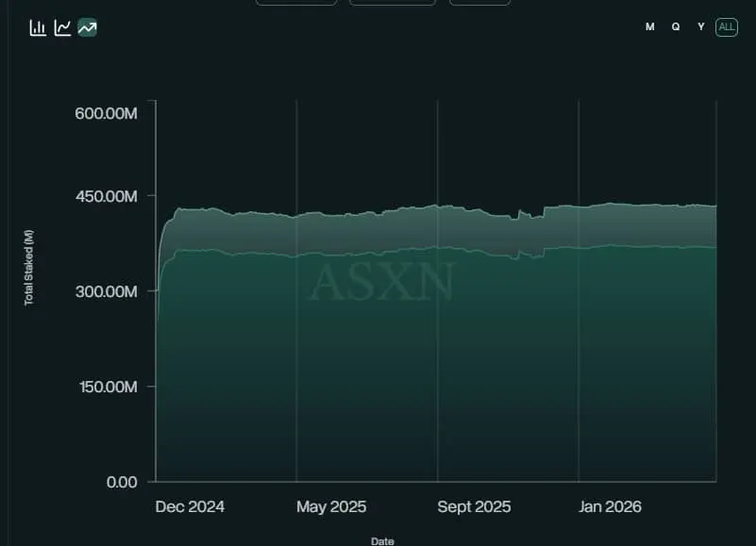Click the Sept 2025 date label

(x=474, y=506)
